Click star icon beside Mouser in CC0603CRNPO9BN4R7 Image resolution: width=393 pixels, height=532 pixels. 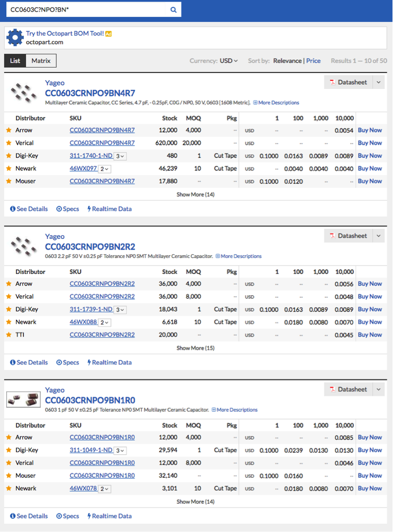[x=9, y=181]
